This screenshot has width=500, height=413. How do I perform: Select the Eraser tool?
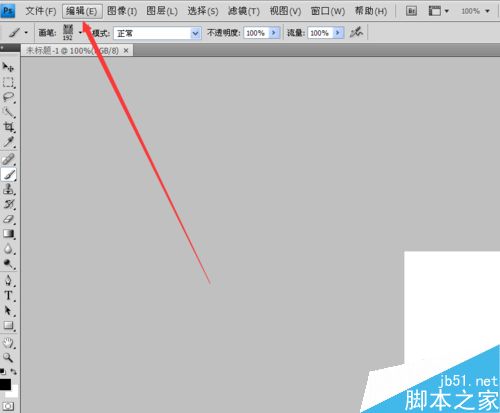point(8,219)
